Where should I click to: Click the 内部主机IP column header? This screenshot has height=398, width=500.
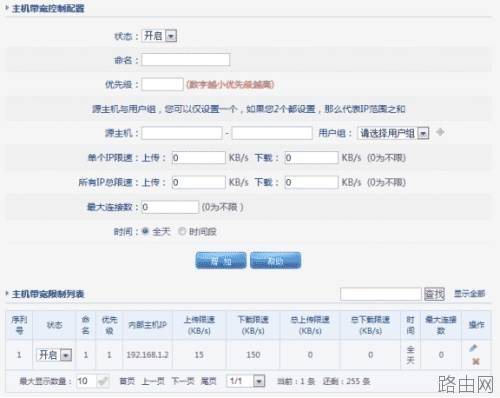click(x=147, y=325)
